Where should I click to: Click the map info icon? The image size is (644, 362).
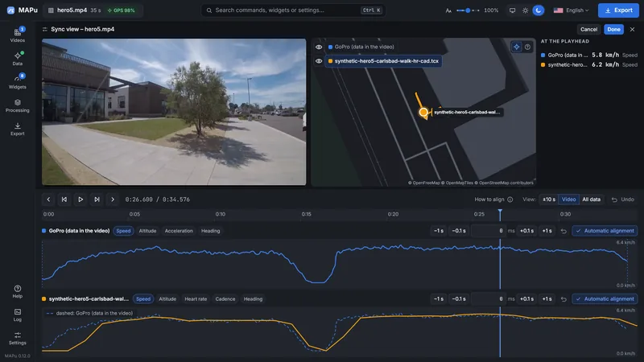click(x=527, y=47)
